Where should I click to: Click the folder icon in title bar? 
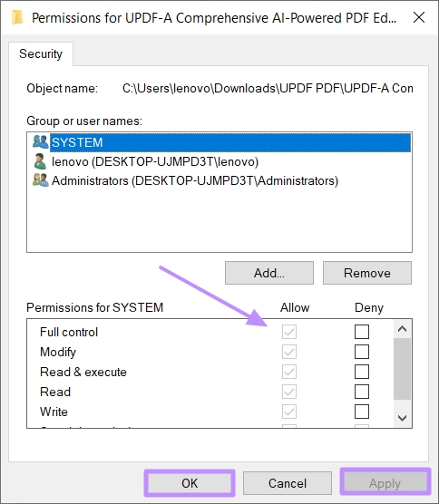click(17, 17)
